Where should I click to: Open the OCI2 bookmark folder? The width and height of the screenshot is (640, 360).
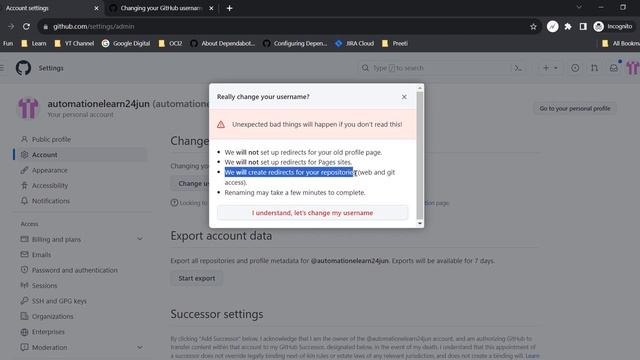170,43
